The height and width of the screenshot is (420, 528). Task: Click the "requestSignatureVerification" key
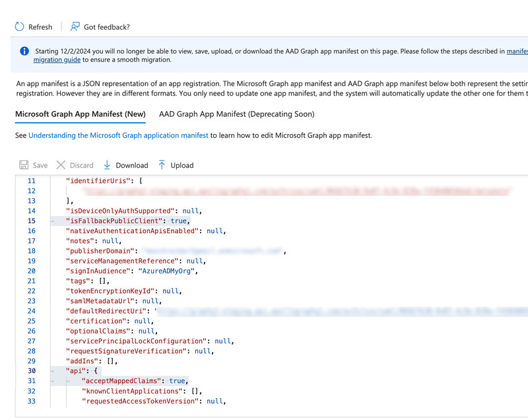[126, 351]
